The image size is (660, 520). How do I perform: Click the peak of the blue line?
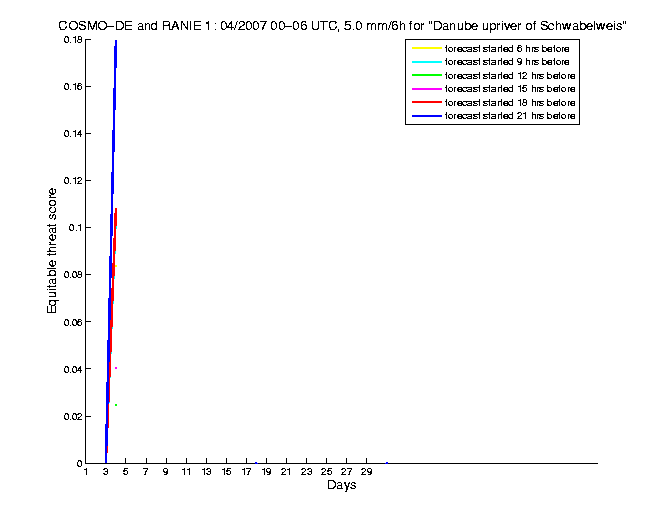pyautogui.click(x=116, y=42)
